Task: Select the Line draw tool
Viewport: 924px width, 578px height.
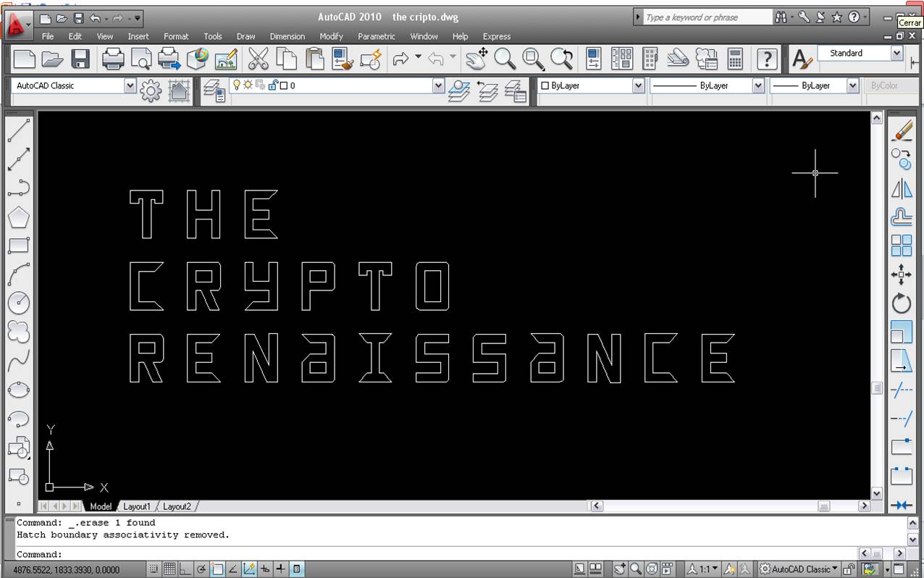Action: [19, 130]
